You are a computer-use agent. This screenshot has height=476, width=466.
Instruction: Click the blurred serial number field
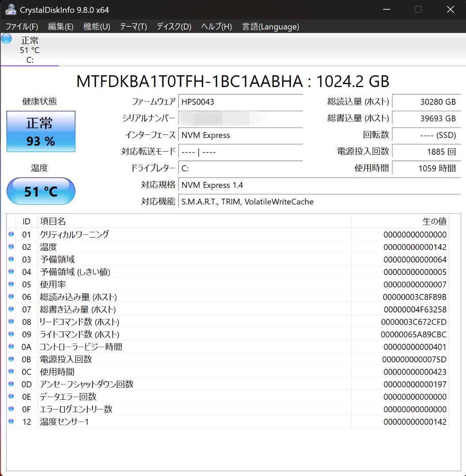pyautogui.click(x=240, y=119)
